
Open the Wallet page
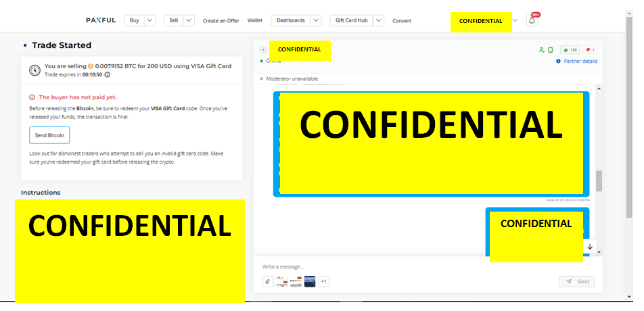click(x=254, y=20)
